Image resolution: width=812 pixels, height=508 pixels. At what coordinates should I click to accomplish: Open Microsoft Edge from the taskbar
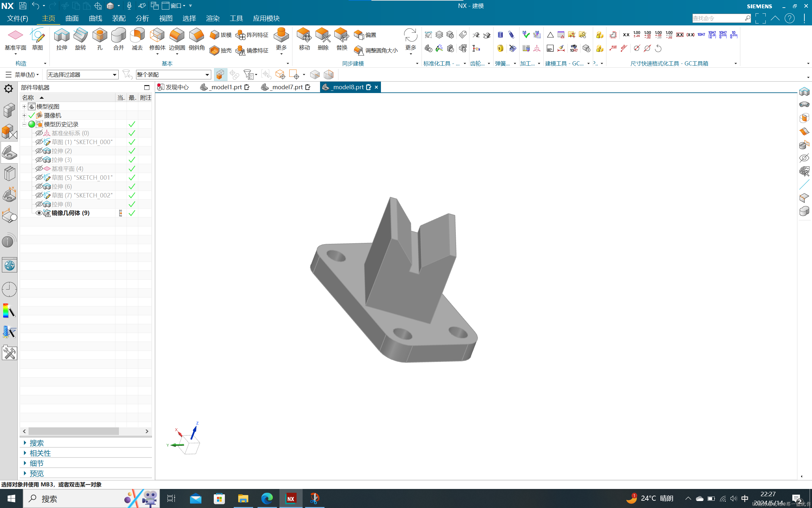(267, 498)
